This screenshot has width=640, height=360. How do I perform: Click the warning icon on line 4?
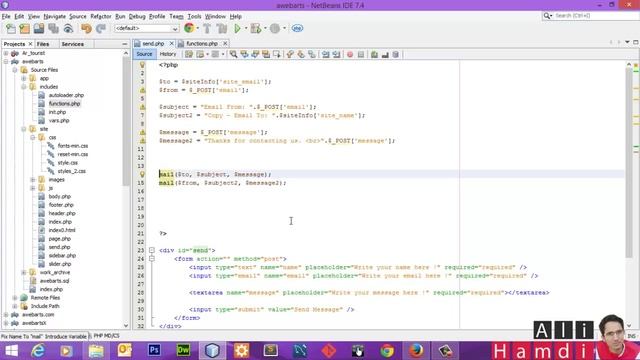tap(142, 90)
